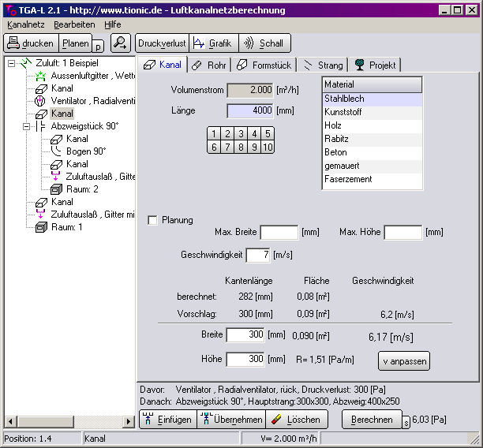Open the Kanalnetz menu

click(x=28, y=24)
